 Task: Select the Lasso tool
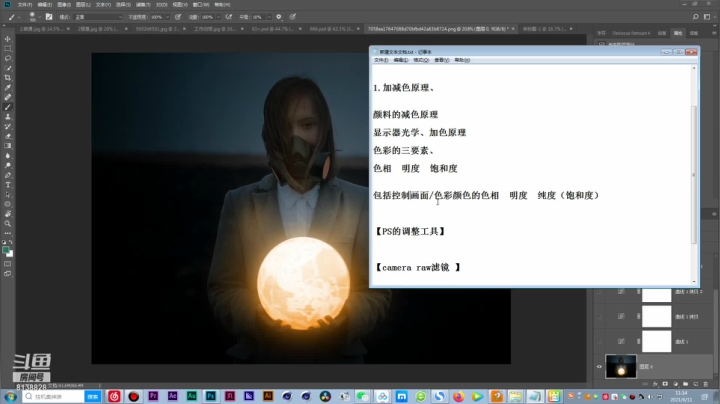[x=8, y=58]
